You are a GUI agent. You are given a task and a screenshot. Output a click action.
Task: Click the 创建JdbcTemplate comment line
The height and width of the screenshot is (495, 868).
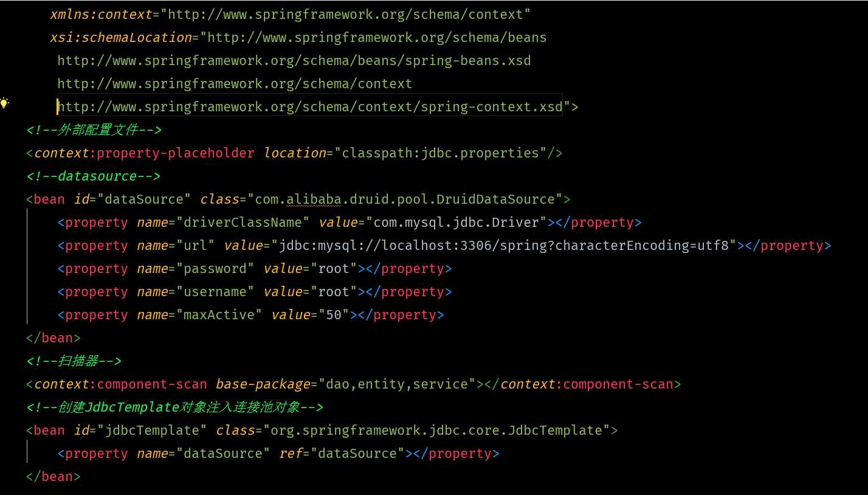175,407
